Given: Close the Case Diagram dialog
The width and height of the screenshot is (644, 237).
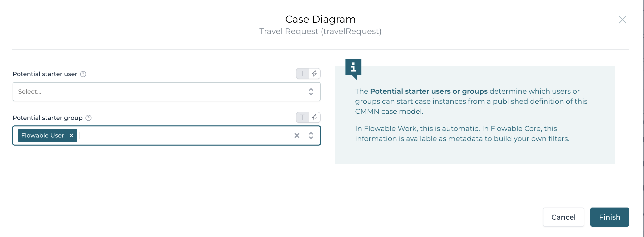Looking at the screenshot, I should tap(622, 20).
